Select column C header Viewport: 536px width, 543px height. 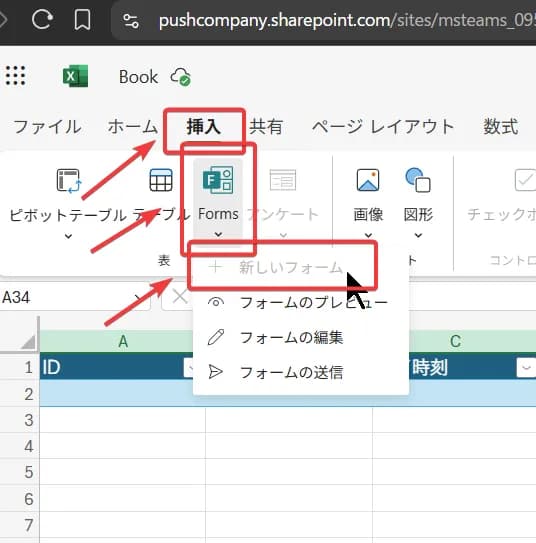coord(455,341)
